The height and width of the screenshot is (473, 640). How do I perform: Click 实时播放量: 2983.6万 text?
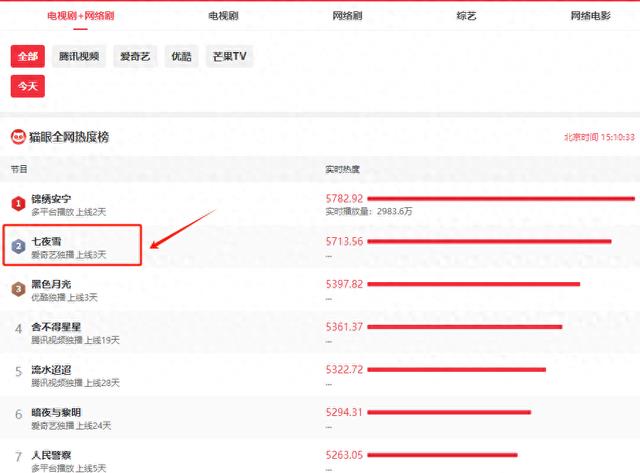(369, 211)
